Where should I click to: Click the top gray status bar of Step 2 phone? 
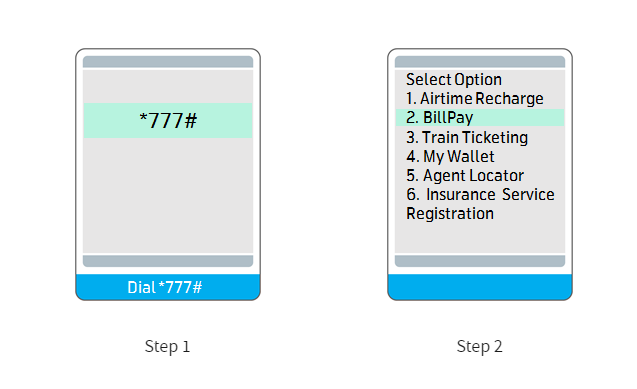pyautogui.click(x=480, y=62)
